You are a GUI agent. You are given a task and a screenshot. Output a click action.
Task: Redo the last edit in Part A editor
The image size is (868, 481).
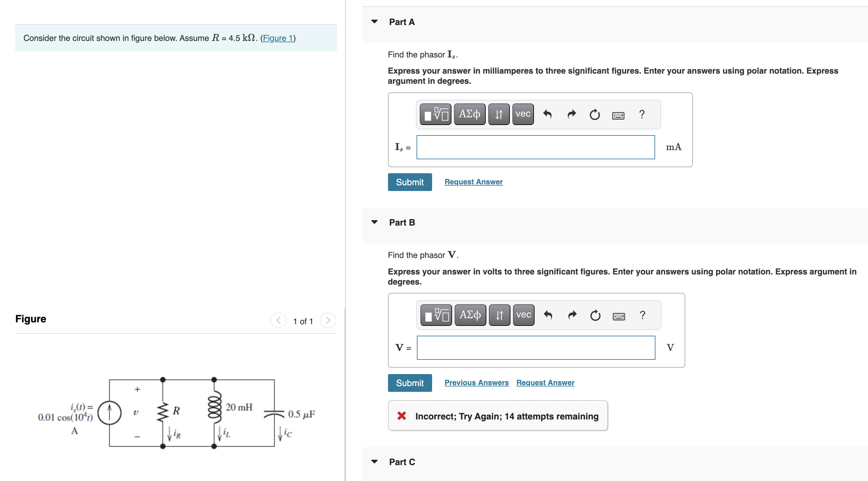(571, 114)
